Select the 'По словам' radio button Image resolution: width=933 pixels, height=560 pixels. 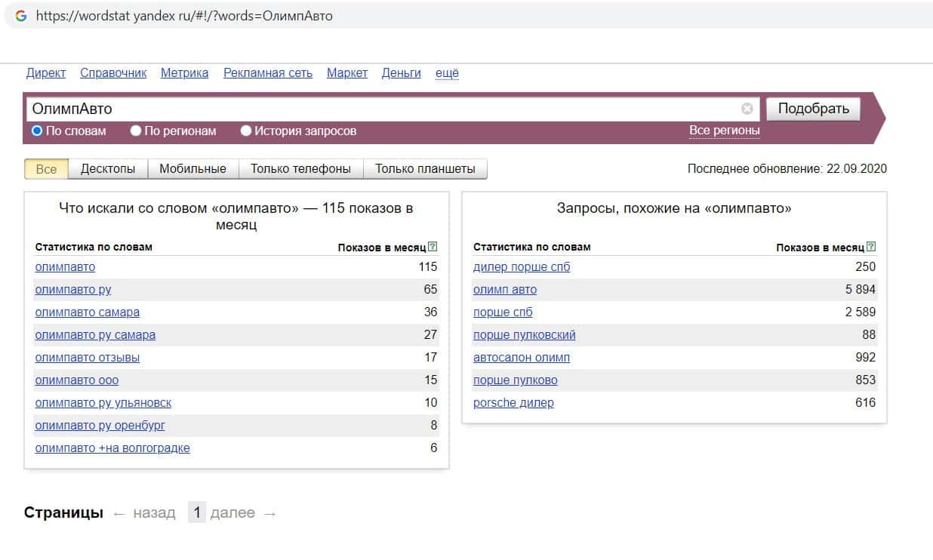pos(37,131)
